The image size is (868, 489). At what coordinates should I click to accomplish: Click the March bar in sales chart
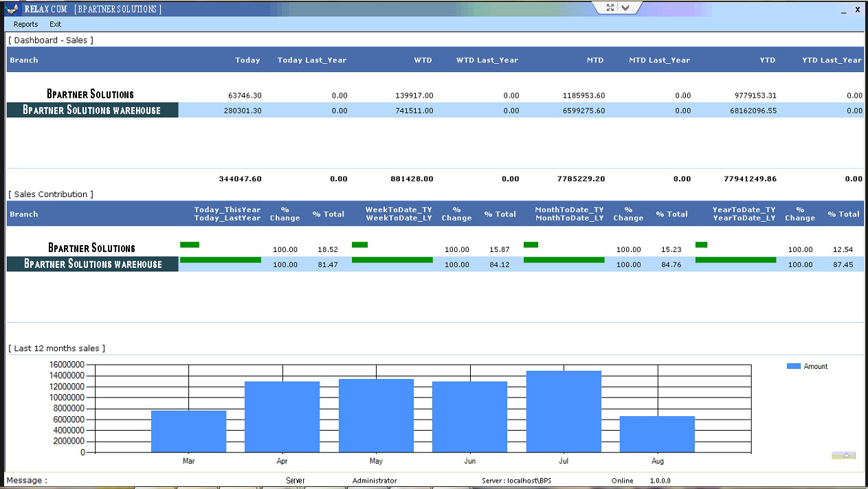click(x=188, y=431)
